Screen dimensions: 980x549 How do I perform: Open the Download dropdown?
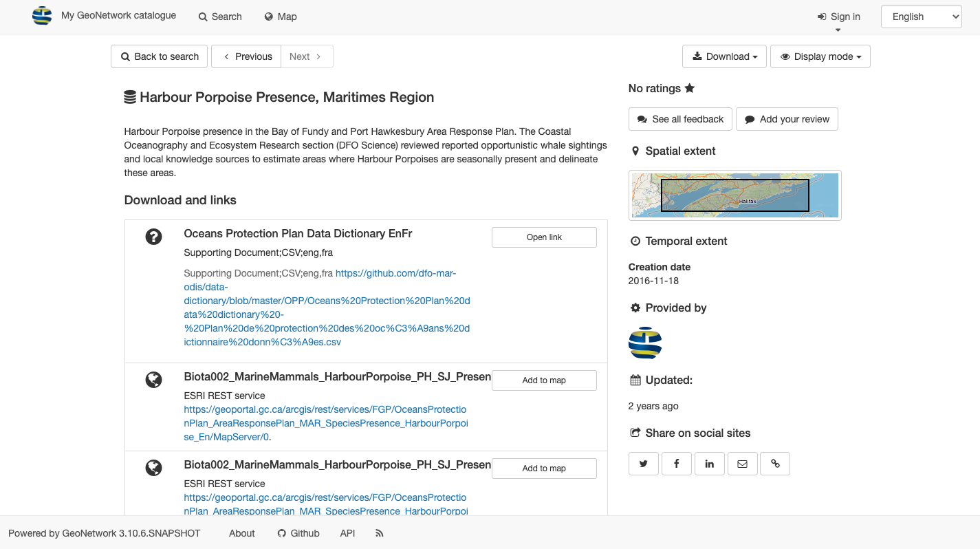coord(725,56)
